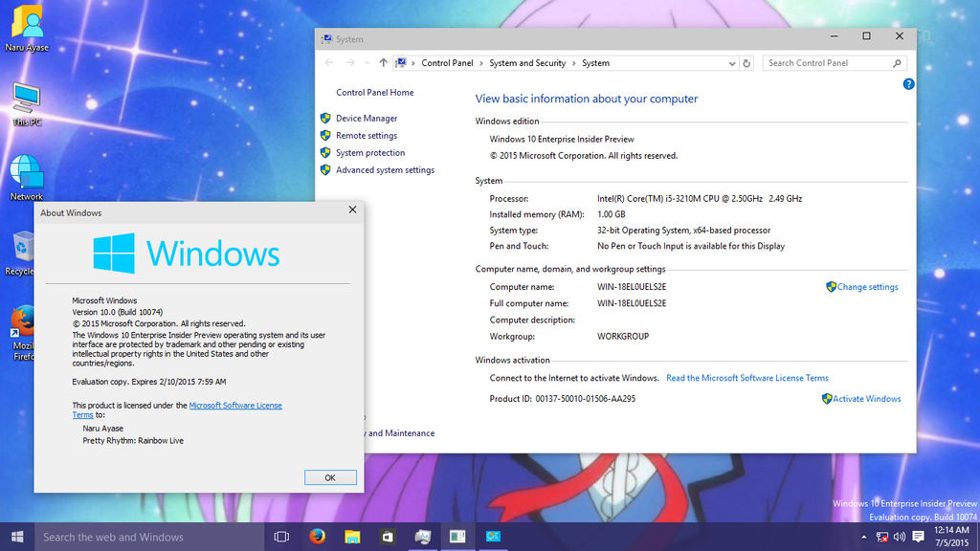Select System and Security in breadcrumb
Screen dimensions: 980x551
tap(527, 63)
